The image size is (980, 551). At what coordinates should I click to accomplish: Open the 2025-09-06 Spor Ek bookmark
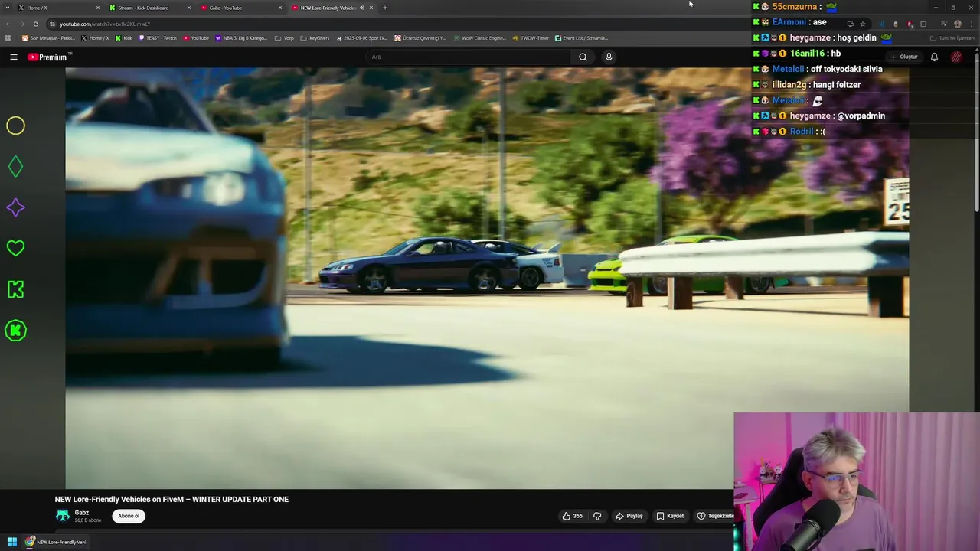click(363, 37)
